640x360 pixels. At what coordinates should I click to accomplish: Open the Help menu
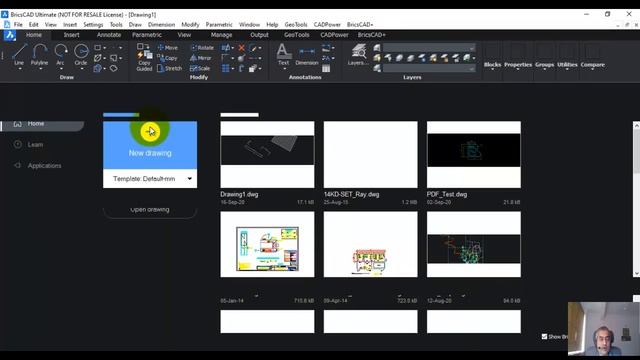click(272, 24)
